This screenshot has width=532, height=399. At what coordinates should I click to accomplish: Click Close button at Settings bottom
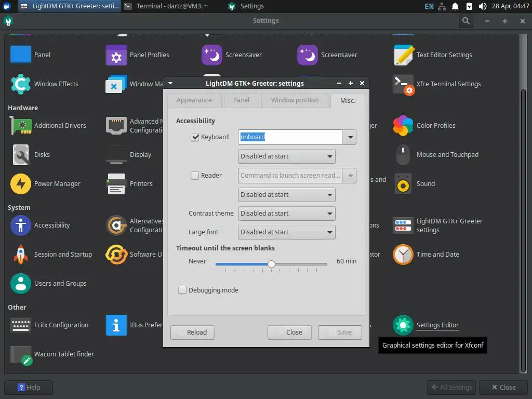point(503,388)
